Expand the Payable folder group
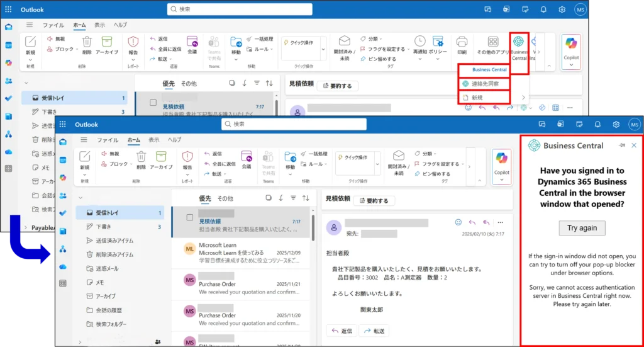Viewport: 644px width, 347px height. tap(25, 227)
